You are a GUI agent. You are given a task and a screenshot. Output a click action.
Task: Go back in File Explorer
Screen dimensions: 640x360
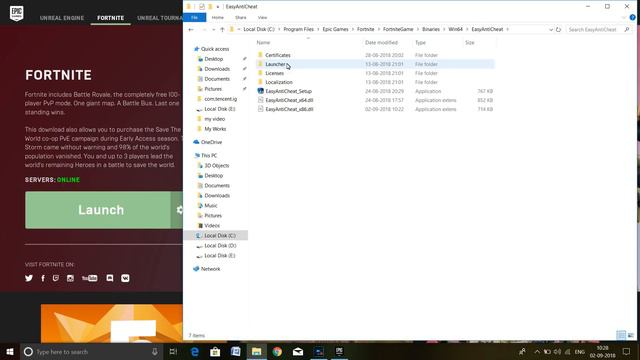click(x=191, y=29)
